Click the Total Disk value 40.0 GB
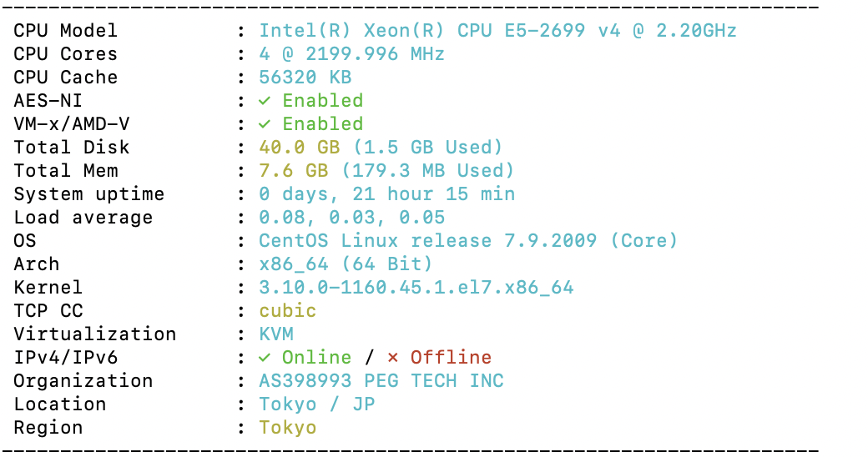 [299, 147]
